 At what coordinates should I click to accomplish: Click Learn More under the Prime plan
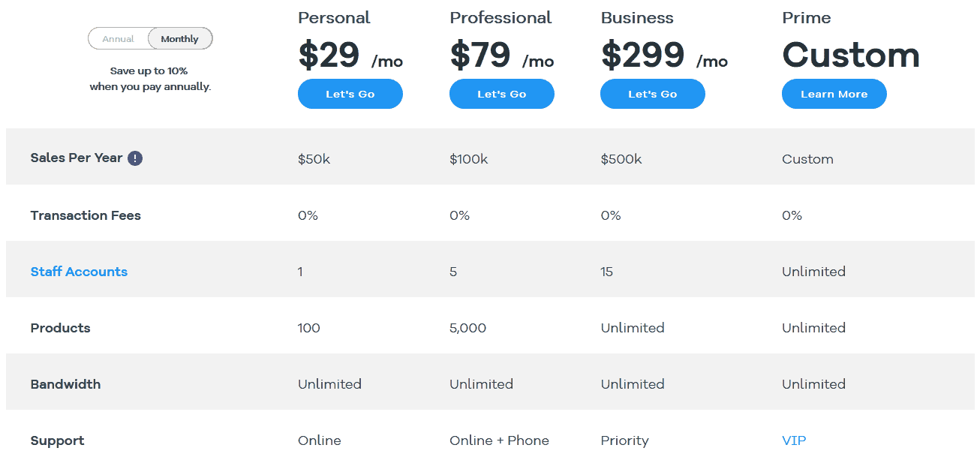point(834,94)
